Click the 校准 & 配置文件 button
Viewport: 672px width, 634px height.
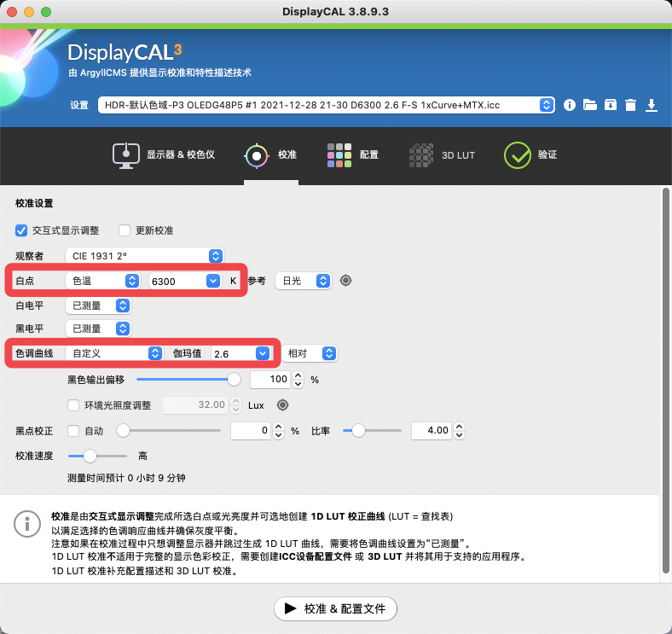(x=335, y=608)
